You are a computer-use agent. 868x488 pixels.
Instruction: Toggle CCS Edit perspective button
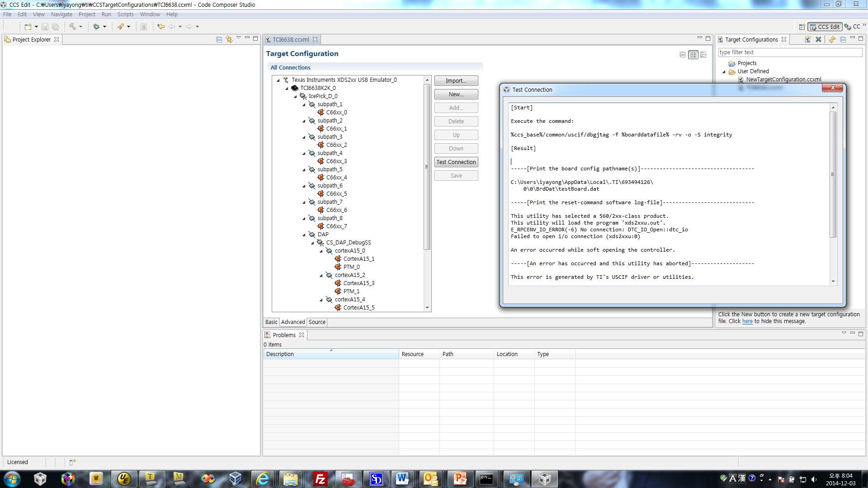click(825, 27)
